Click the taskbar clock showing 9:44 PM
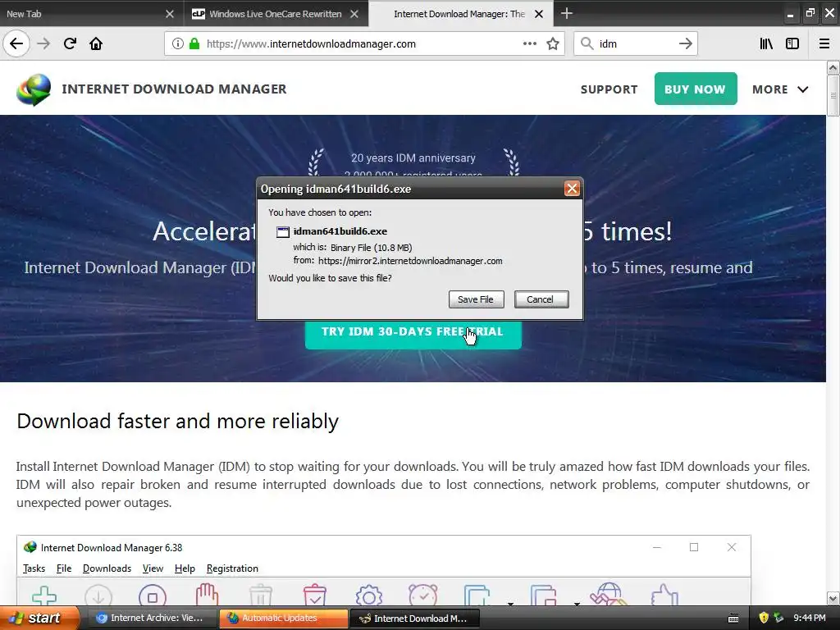The height and width of the screenshot is (630, 840). click(x=810, y=618)
